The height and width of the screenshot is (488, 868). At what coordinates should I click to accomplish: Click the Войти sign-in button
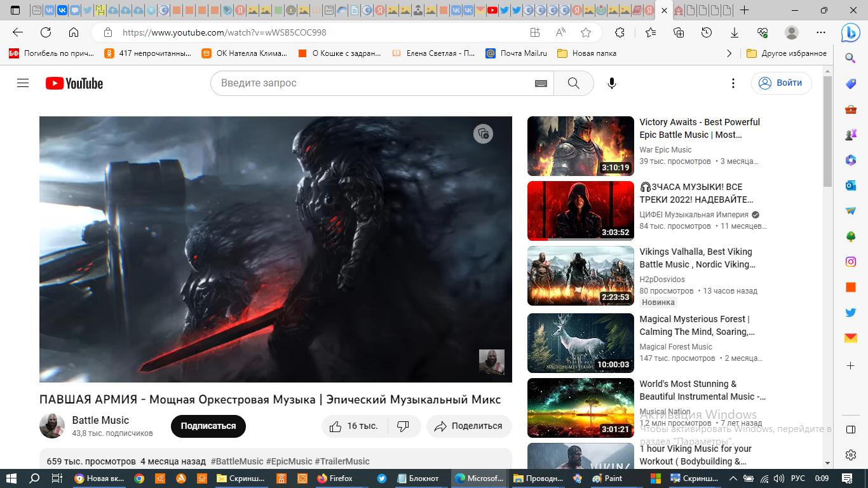pos(781,83)
